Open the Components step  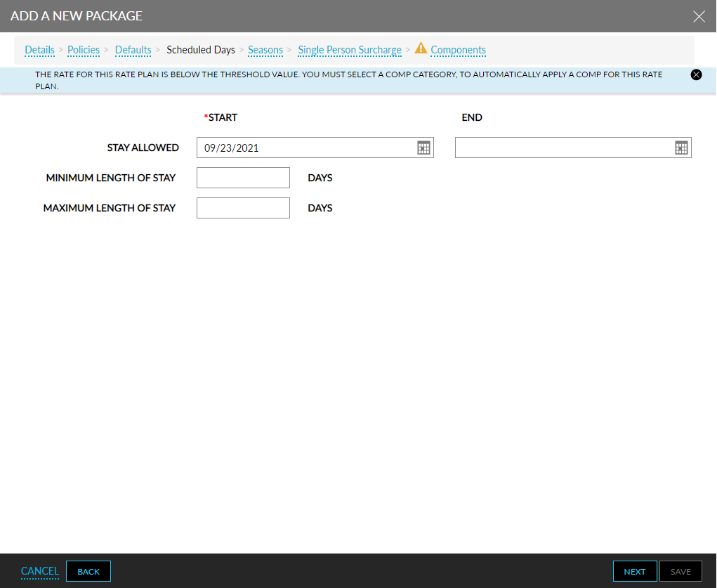[458, 50]
